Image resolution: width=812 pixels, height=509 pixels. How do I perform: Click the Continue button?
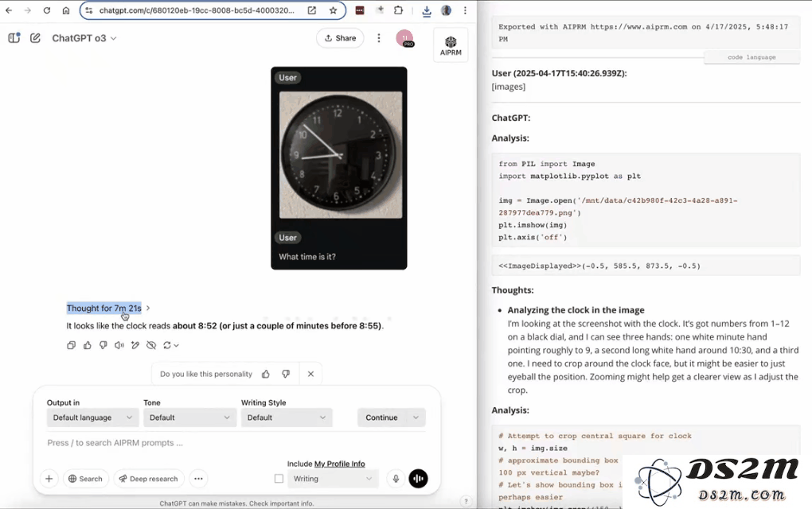381,418
